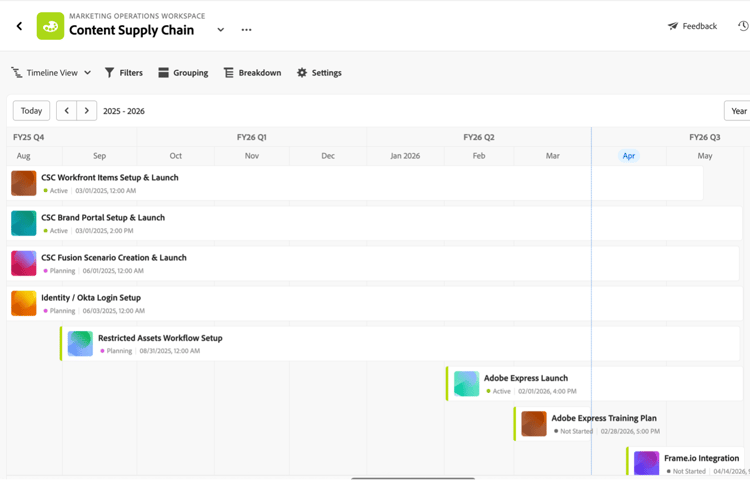The width and height of the screenshot is (750, 481).
Task: Go to the next timeline period
Action: pyautogui.click(x=87, y=110)
